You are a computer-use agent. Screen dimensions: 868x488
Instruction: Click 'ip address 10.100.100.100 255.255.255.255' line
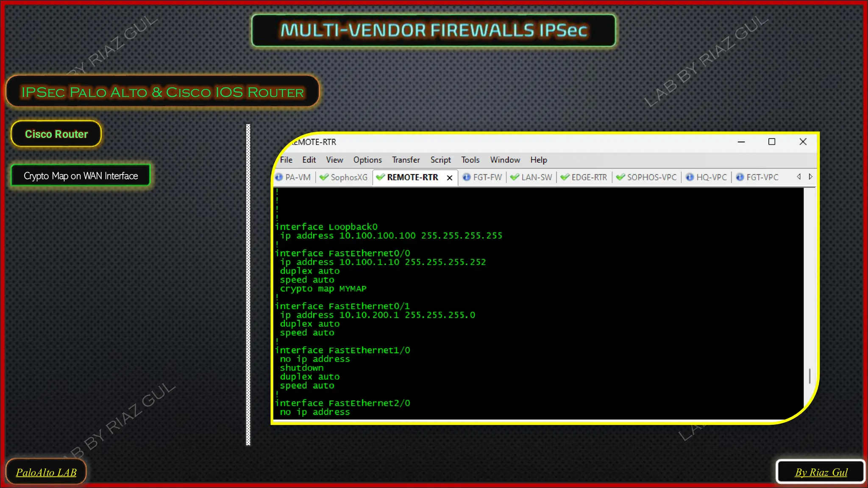pos(391,236)
